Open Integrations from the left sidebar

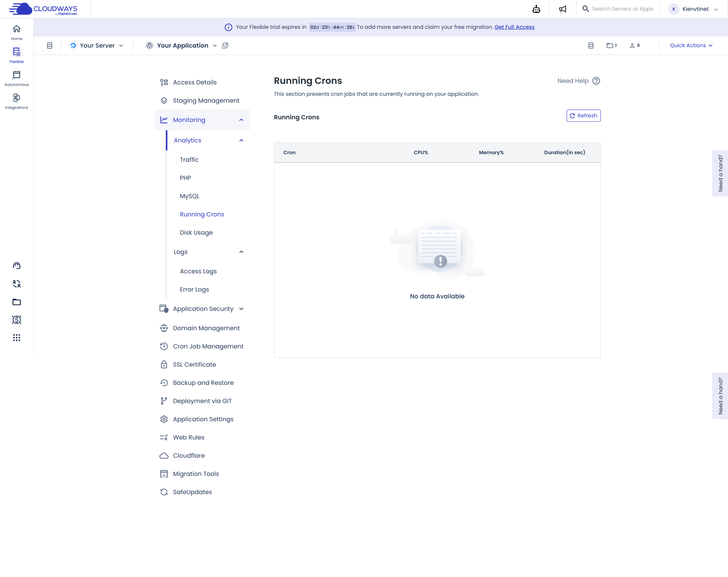pos(16,101)
